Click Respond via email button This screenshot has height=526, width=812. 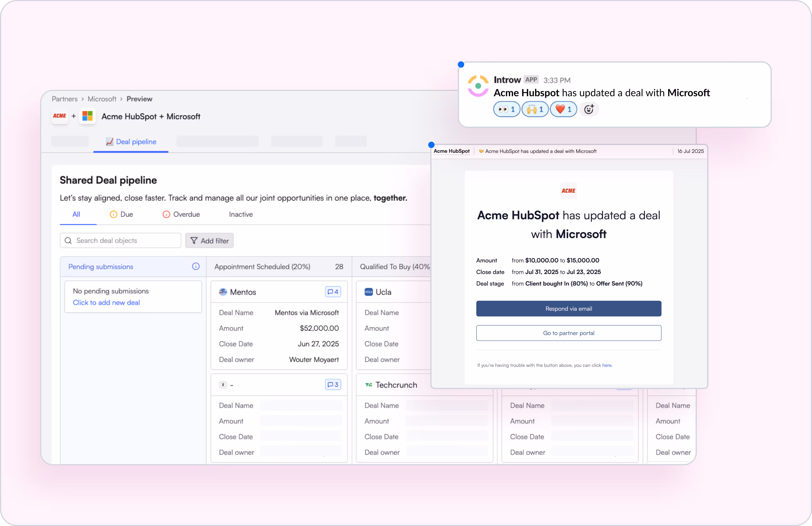tap(569, 309)
